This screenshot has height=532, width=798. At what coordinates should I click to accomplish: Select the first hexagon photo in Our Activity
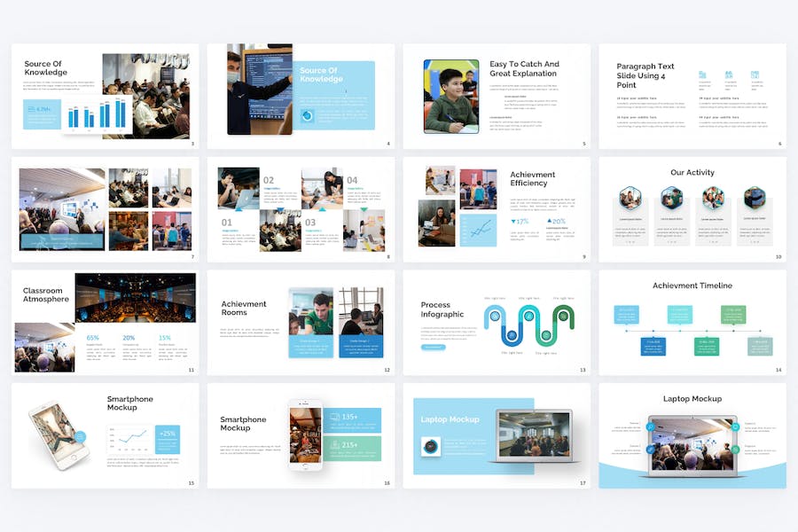pyautogui.click(x=630, y=197)
